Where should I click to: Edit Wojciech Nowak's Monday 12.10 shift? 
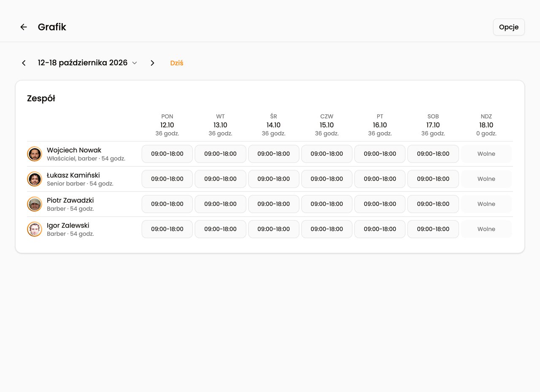pyautogui.click(x=167, y=154)
